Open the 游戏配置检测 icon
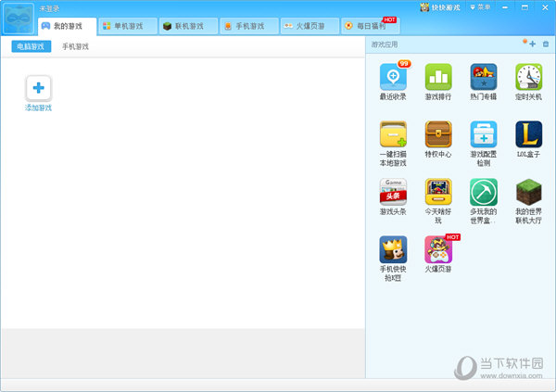 pyautogui.click(x=484, y=134)
